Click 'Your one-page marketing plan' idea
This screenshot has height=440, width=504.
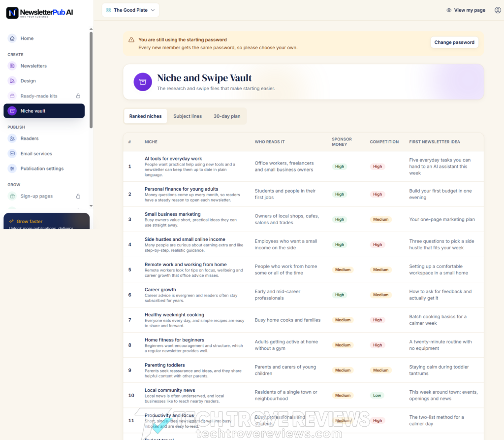(x=442, y=219)
